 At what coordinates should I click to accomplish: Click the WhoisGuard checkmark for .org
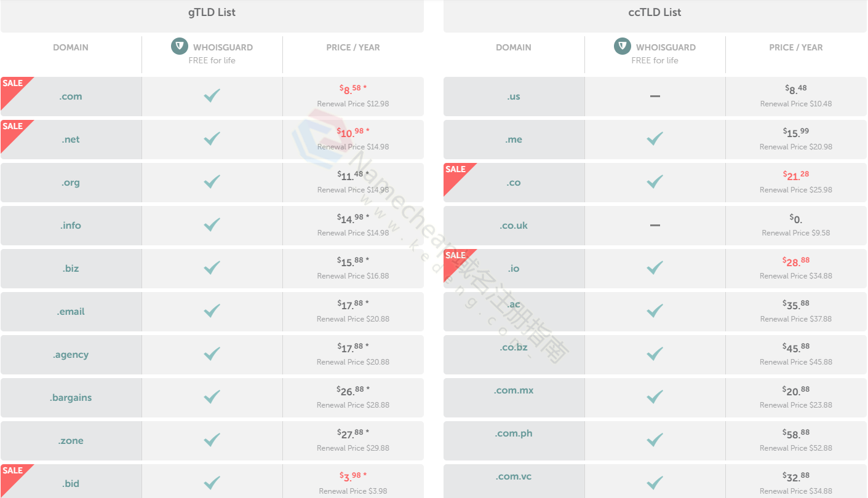pos(212,182)
